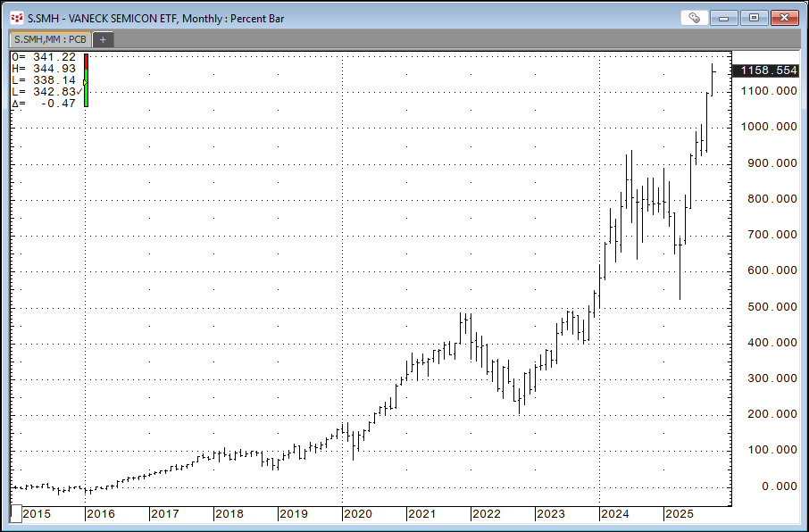Viewport: 809px width, 532px height.
Task: Maximize the chart window
Action: [755, 18]
